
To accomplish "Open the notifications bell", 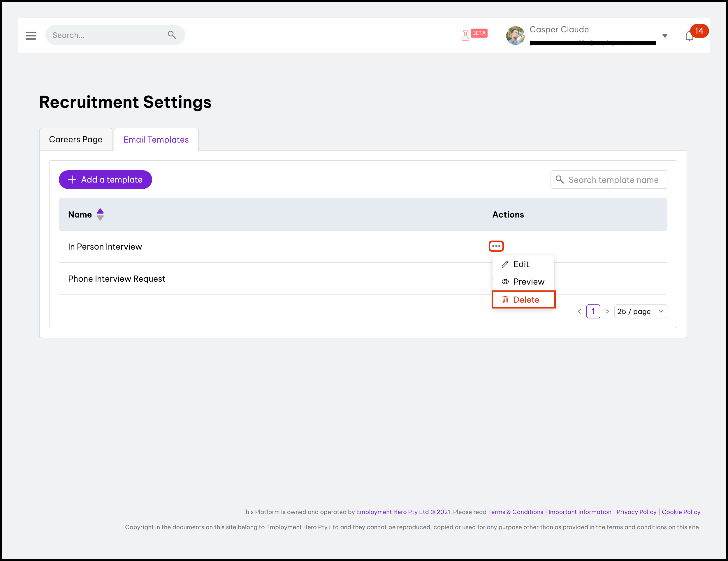I will click(689, 36).
